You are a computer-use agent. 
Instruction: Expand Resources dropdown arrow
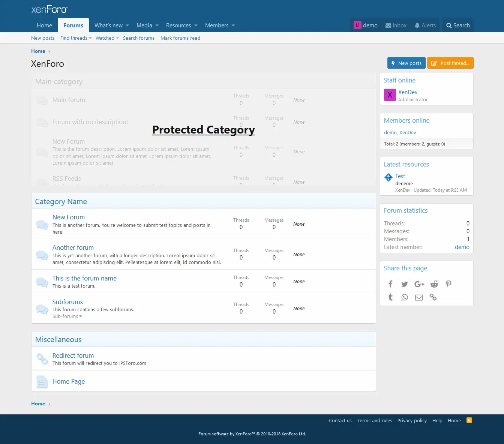pyautogui.click(x=196, y=25)
